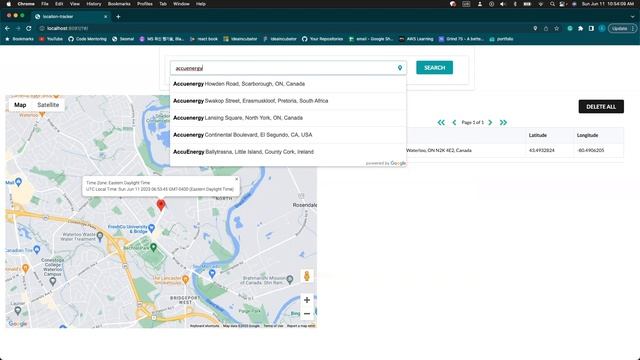This screenshot has height=360, width=640.
Task: Open the Bookmarks menu in the menu bar
Action: coord(119,4)
